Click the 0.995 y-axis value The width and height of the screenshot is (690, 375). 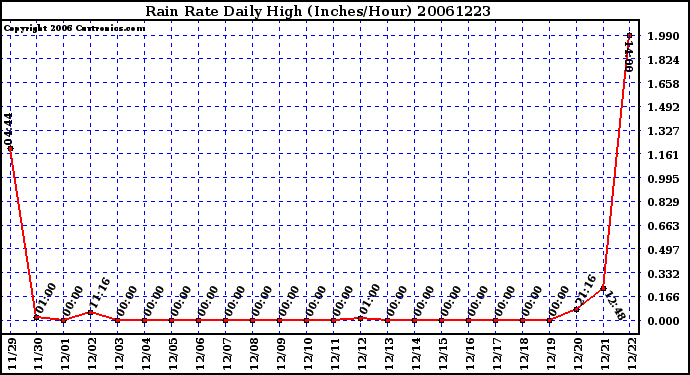coord(663,178)
